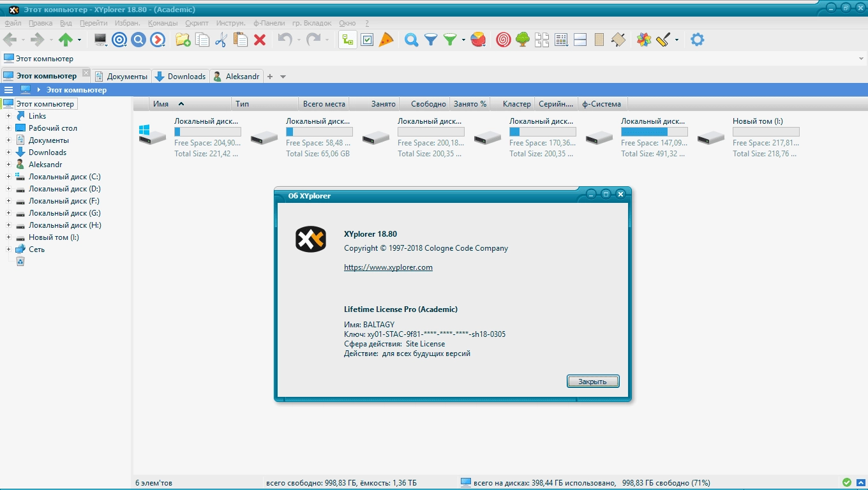Expand breadcrumb arrow before Этот компьютер
Screen dimensions: 868x490
[x=39, y=90]
